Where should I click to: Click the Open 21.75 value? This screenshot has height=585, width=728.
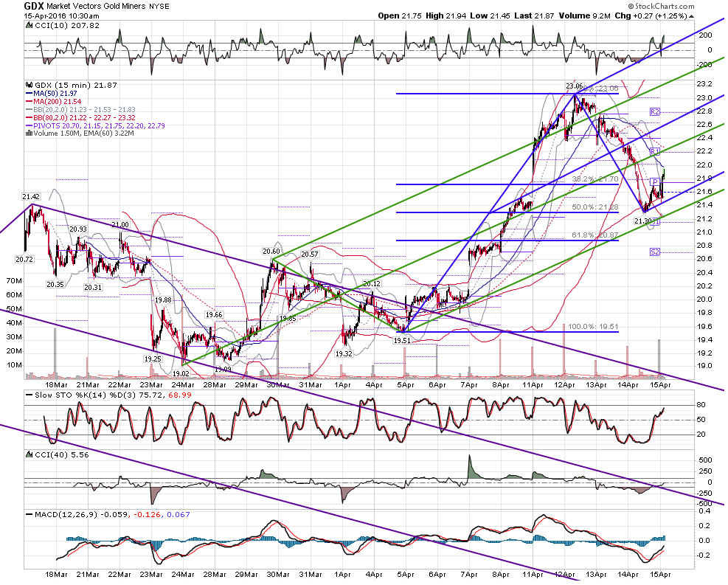400,15
